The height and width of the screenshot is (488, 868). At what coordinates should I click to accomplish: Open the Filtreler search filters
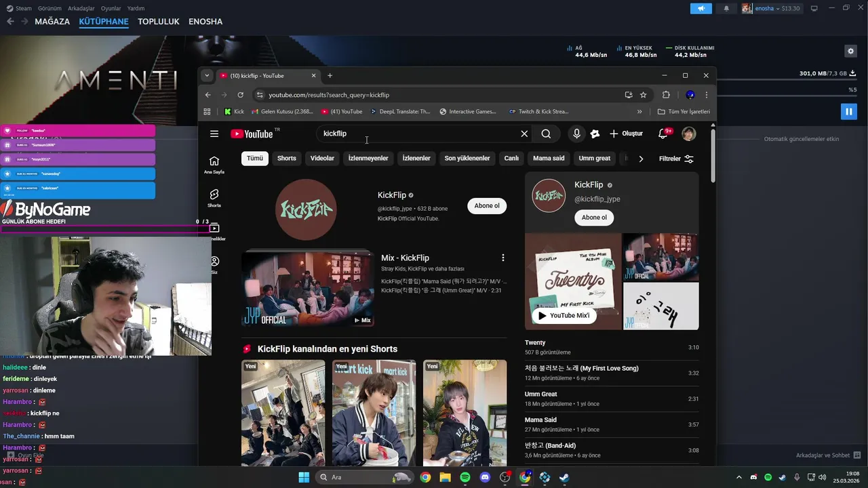point(676,159)
